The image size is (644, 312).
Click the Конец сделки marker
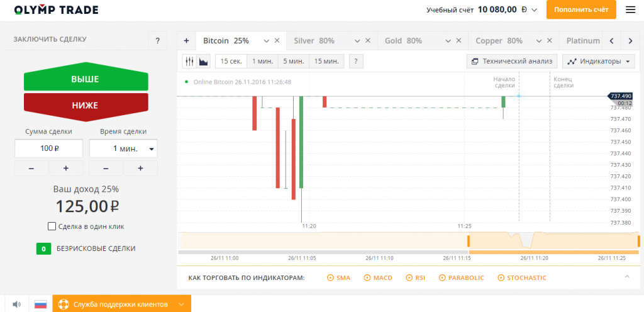pos(563,82)
